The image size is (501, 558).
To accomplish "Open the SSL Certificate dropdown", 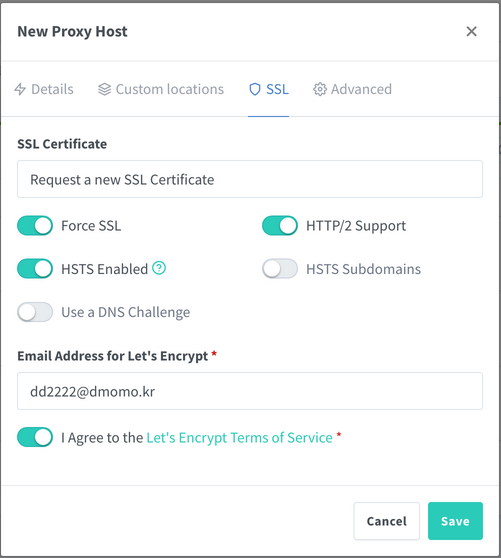I will point(250,179).
